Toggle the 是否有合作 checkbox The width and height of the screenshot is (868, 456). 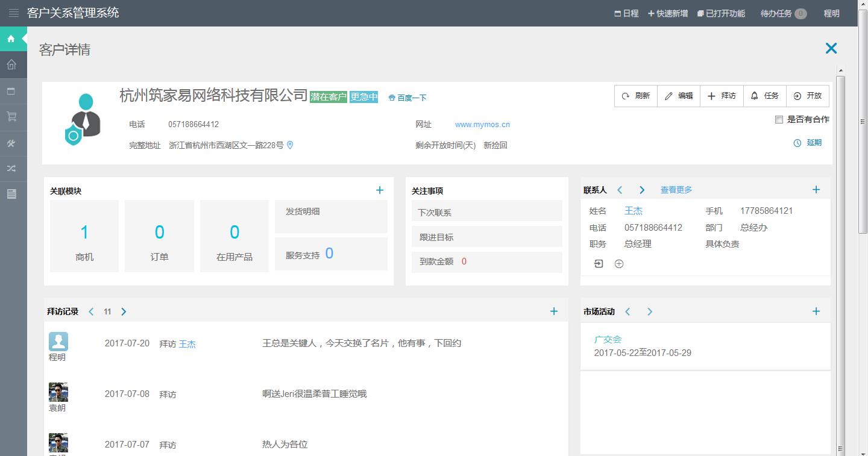tap(779, 120)
